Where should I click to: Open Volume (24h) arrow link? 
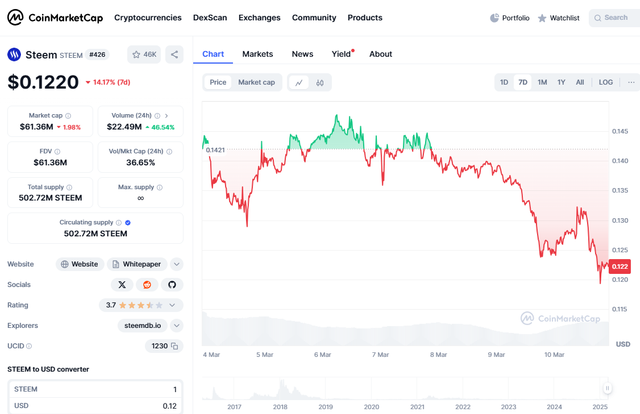(167, 116)
